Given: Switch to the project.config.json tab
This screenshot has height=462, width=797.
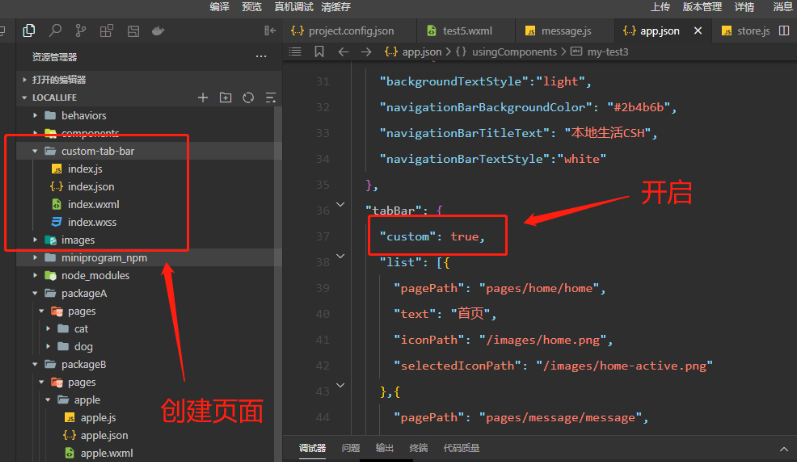Looking at the screenshot, I should coord(349,31).
